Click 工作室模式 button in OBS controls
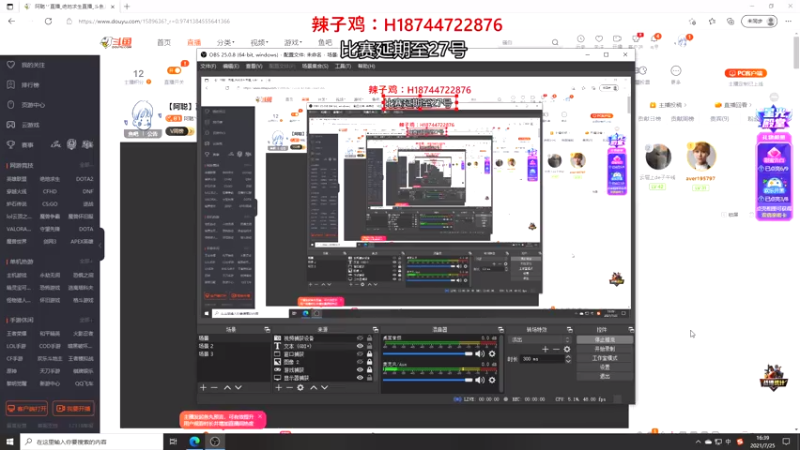800x450 pixels. [605, 358]
